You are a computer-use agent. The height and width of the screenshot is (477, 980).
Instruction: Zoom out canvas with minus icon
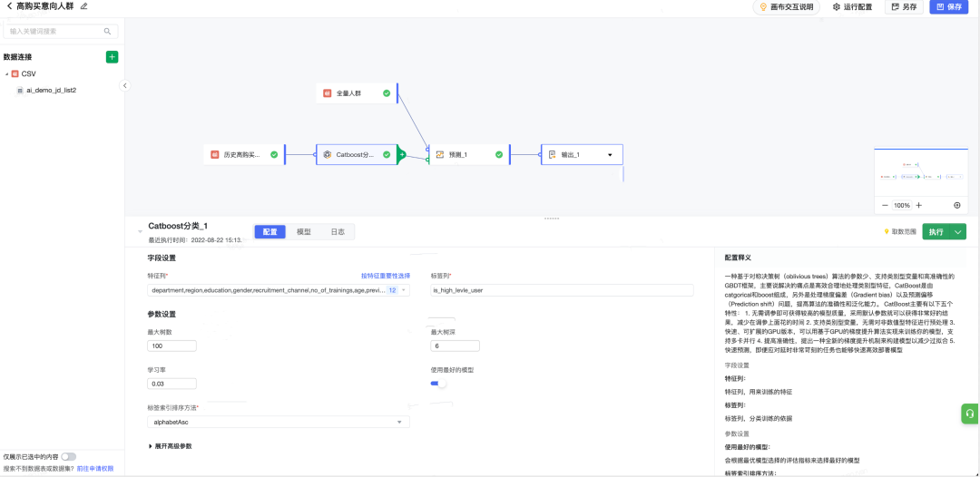pyautogui.click(x=885, y=206)
